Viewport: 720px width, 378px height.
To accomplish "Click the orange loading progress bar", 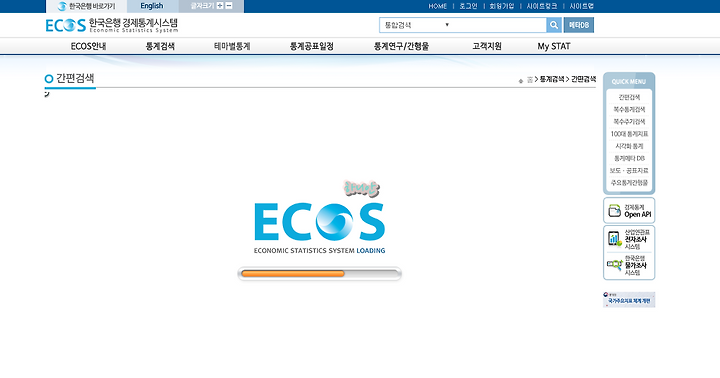I will click(292, 274).
